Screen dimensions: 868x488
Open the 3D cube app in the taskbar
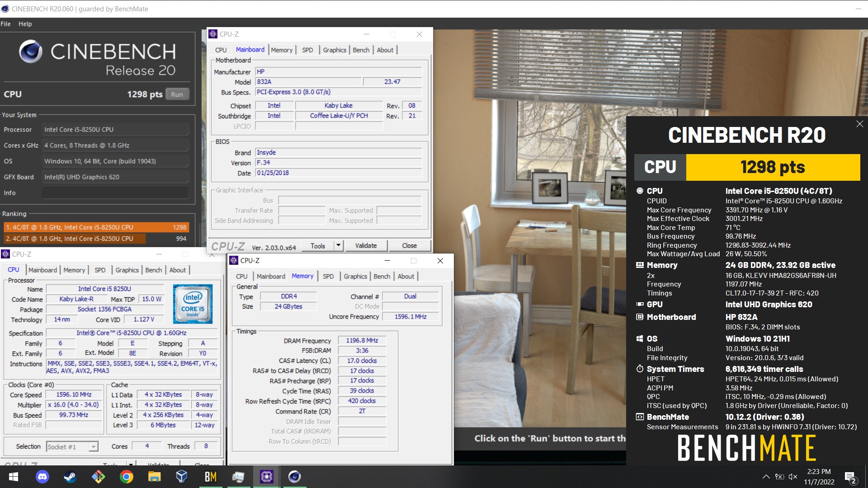click(182, 477)
